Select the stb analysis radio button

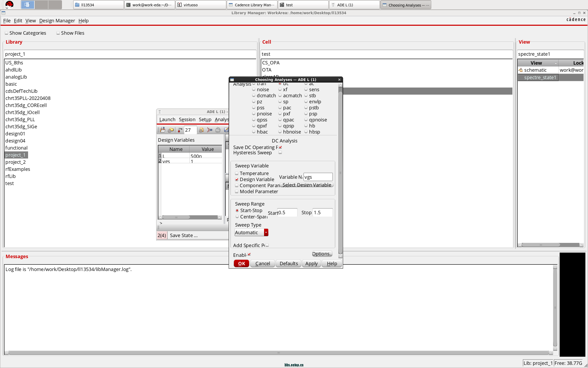pos(306,95)
